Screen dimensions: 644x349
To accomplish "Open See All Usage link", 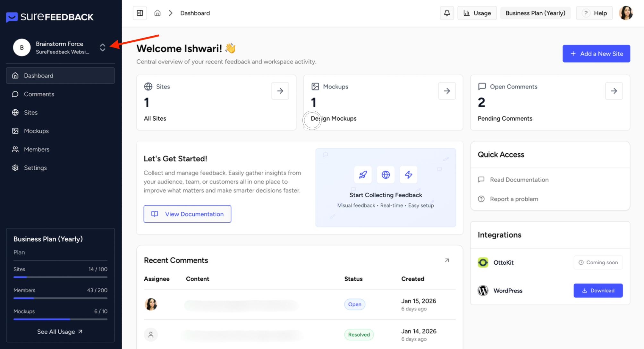I will click(x=60, y=332).
